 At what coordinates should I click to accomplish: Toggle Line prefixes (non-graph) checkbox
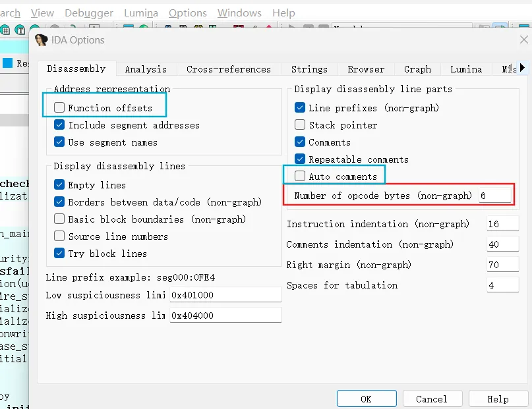click(x=300, y=107)
